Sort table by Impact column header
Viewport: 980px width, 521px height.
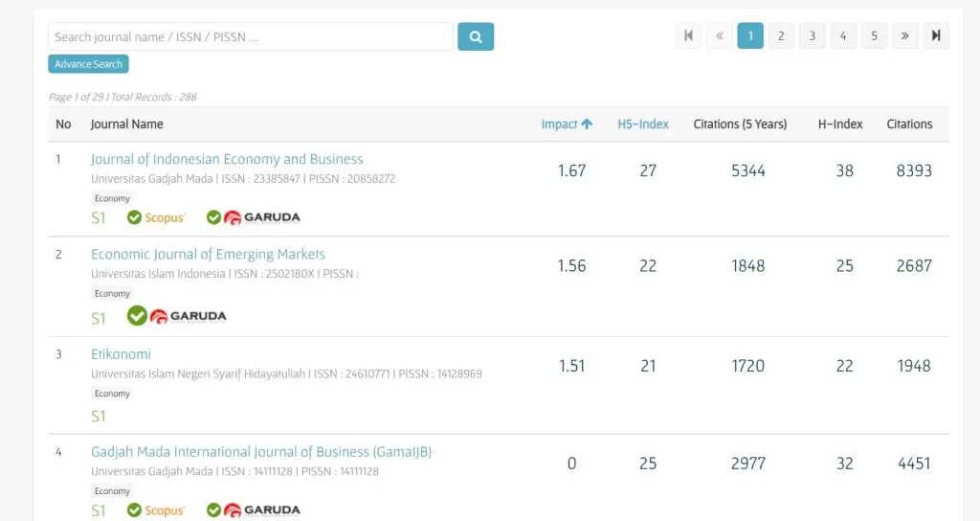point(567,125)
